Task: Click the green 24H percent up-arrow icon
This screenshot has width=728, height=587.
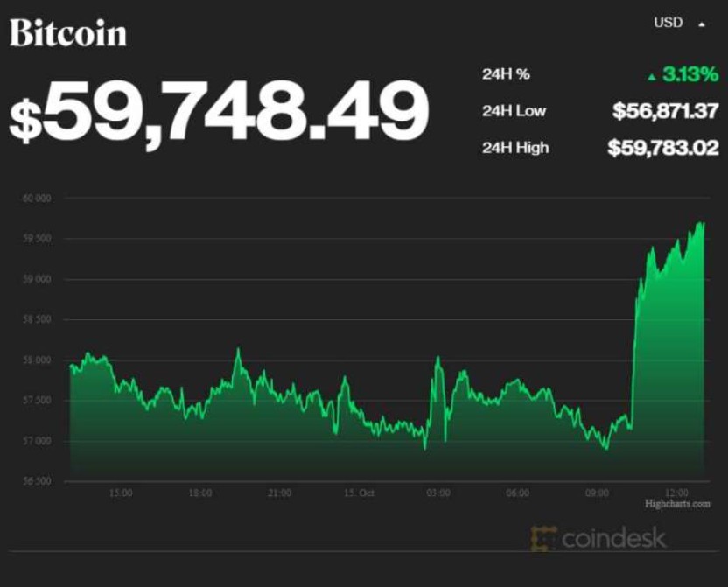Action: click(651, 77)
